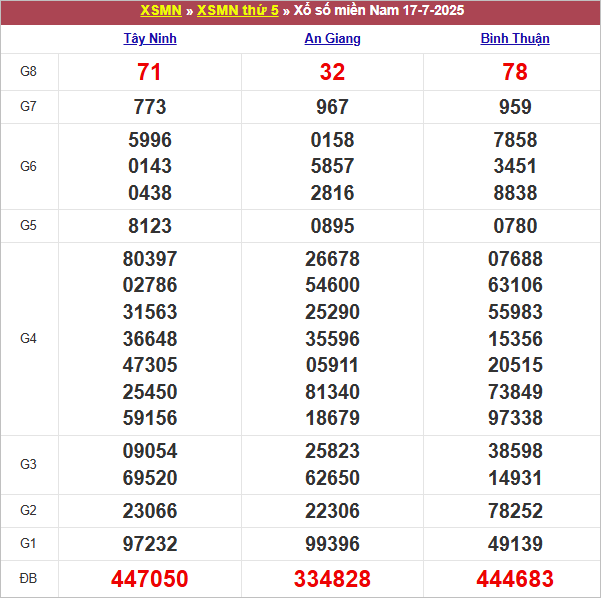
Task: Select the G3 row label
Action: click(28, 464)
